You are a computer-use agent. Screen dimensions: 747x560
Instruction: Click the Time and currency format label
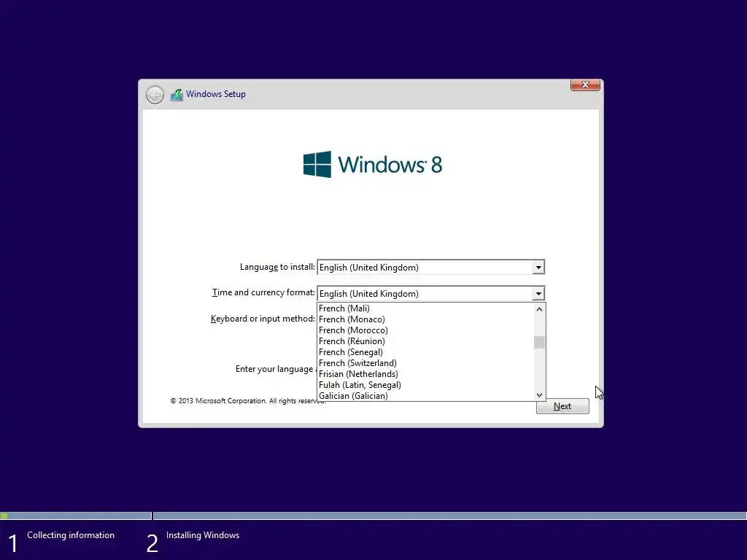point(263,292)
